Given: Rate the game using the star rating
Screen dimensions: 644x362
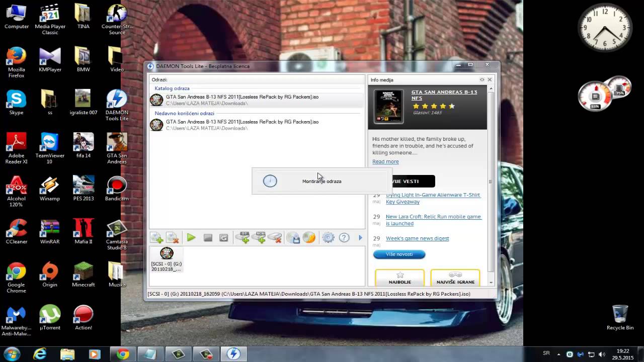Looking at the screenshot, I should [x=434, y=106].
